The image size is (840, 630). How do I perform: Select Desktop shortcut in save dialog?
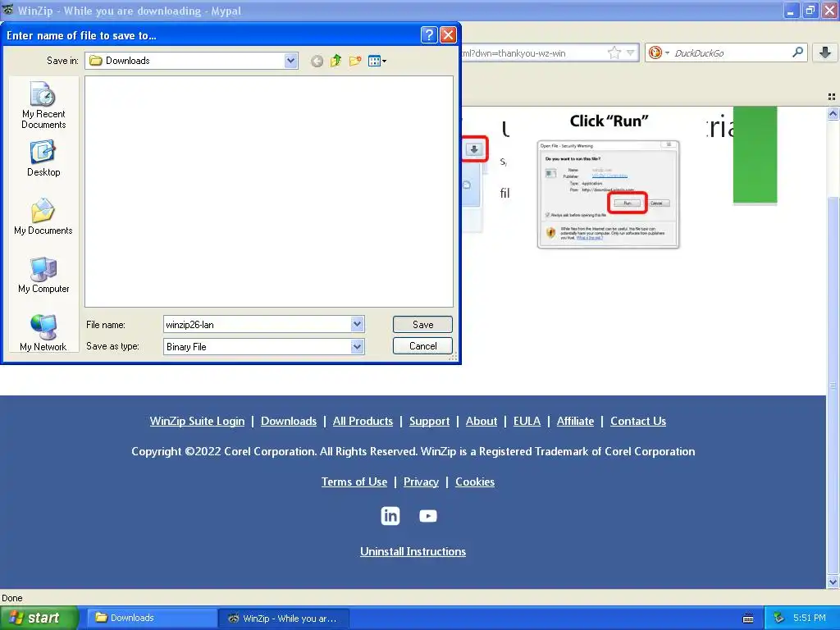(43, 158)
